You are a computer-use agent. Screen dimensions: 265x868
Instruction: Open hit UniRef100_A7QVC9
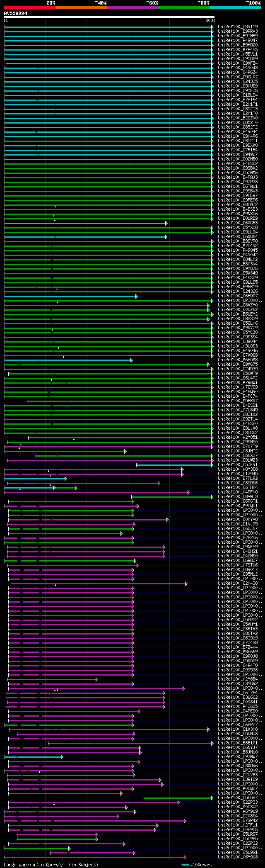(238, 387)
